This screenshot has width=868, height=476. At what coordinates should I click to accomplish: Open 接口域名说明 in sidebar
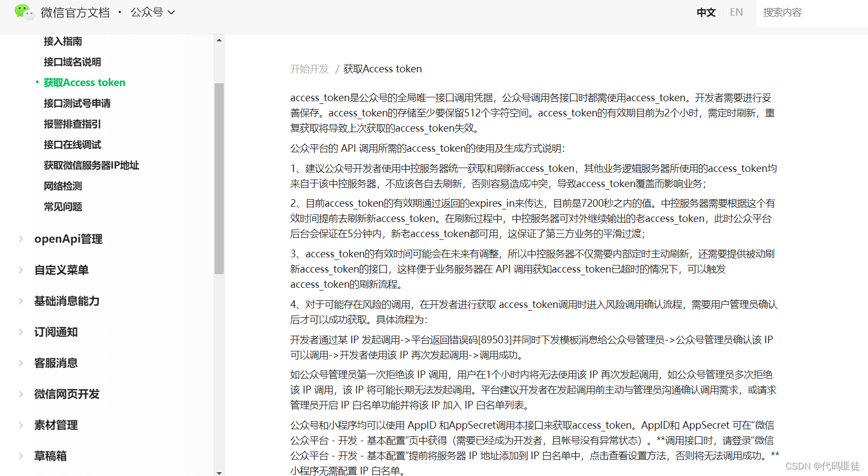(72, 62)
